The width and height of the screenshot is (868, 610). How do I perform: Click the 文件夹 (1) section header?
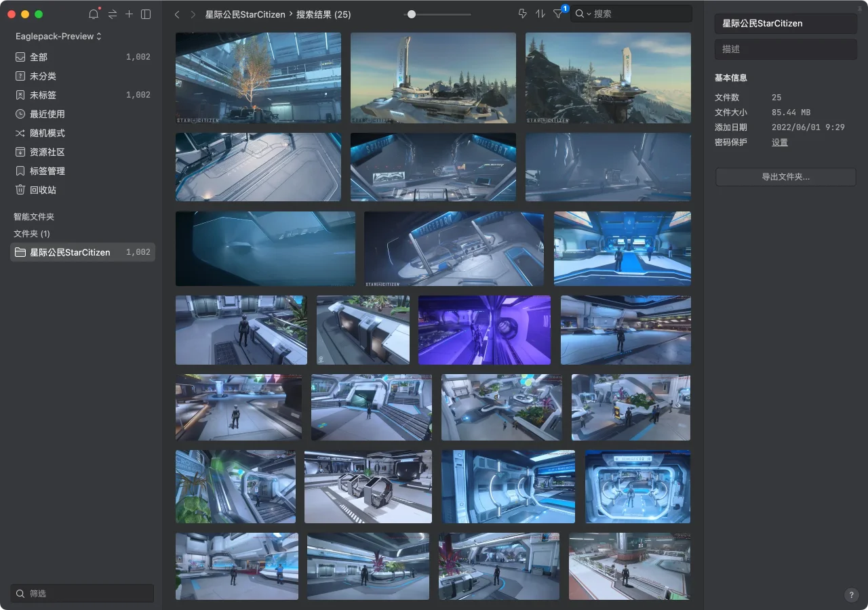(32, 233)
